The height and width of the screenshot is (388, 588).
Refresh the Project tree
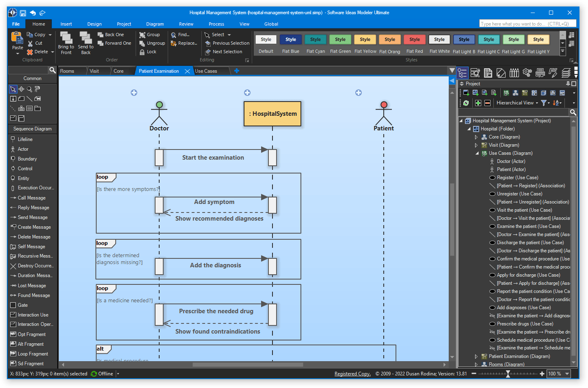[465, 103]
